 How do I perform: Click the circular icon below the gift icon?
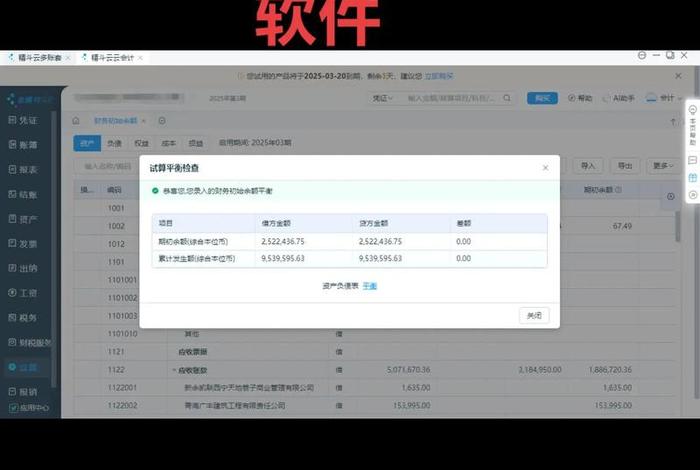(692, 195)
